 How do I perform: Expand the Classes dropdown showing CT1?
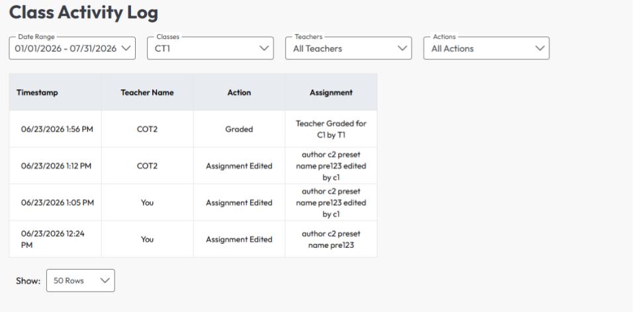pyautogui.click(x=210, y=48)
